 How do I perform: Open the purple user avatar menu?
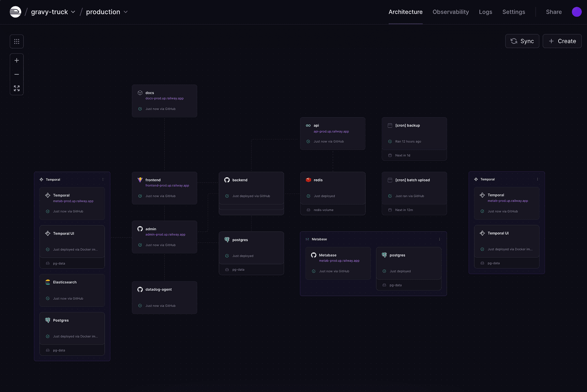[x=577, y=12]
